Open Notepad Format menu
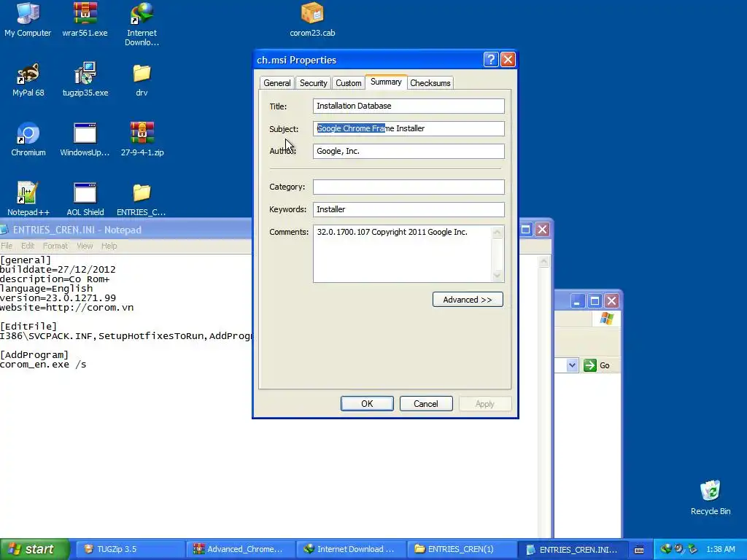Image resolution: width=747 pixels, height=560 pixels. tap(55, 246)
